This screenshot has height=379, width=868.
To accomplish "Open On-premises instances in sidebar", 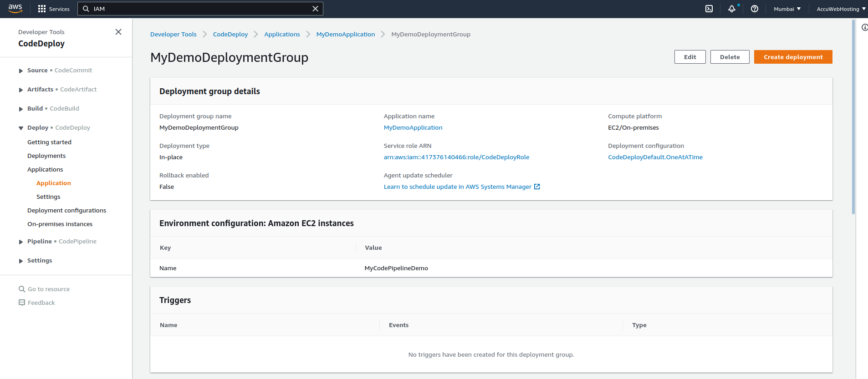I will coord(60,224).
